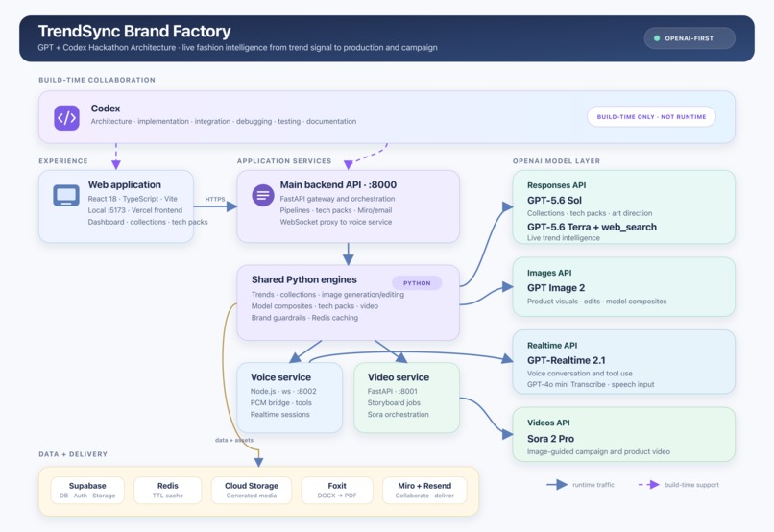Click the Main backend API round icon

[263, 196]
